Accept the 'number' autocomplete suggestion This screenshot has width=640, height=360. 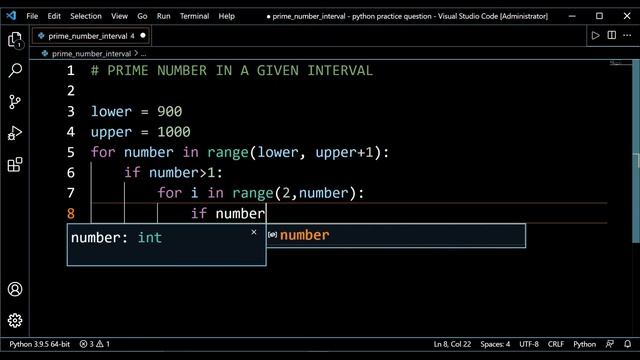(396, 235)
